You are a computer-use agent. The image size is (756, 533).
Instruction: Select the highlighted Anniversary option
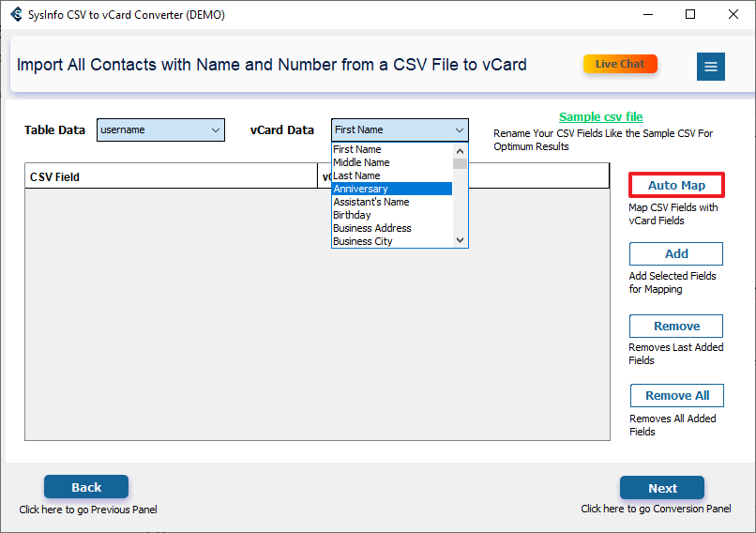coord(392,189)
